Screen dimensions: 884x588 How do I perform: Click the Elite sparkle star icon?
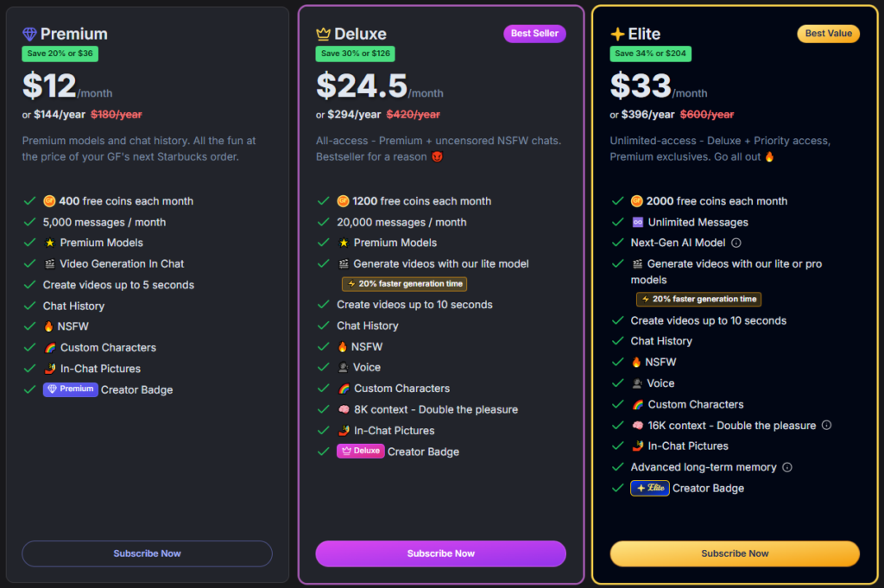click(617, 35)
